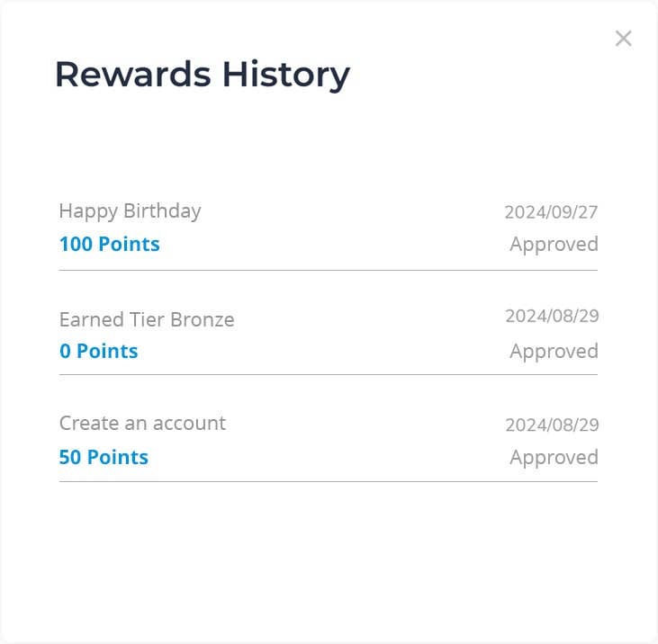The image size is (658, 644).
Task: Close the Rewards History dialog
Action: pos(623,39)
